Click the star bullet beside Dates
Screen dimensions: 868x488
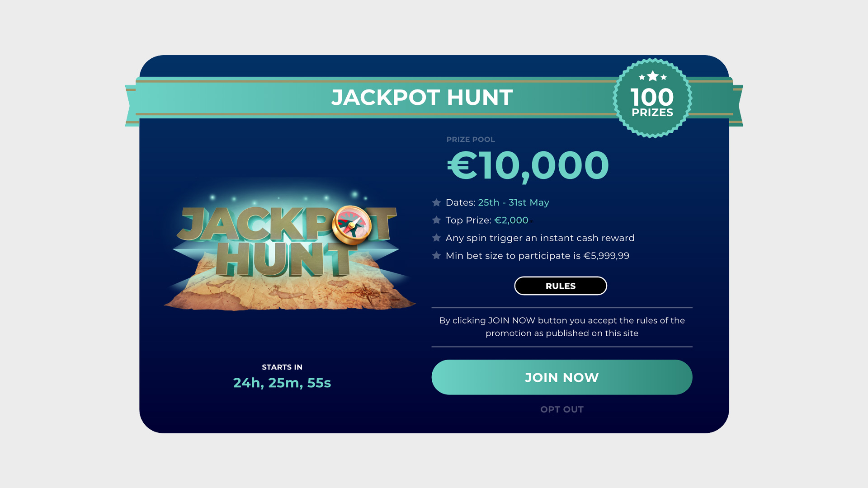click(x=436, y=203)
